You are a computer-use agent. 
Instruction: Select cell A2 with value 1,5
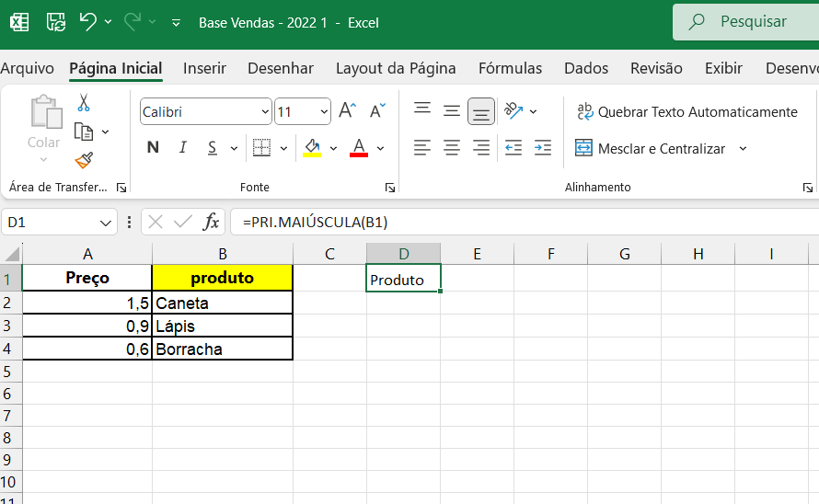87,303
